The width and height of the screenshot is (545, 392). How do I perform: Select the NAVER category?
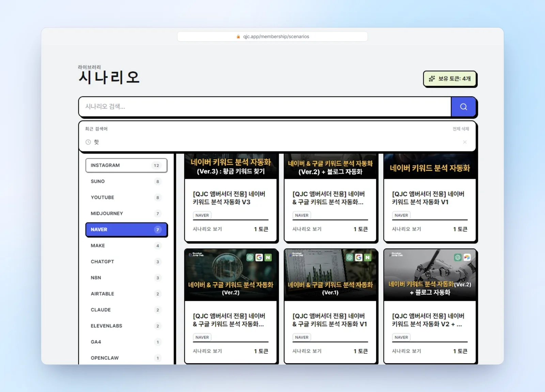pos(126,230)
